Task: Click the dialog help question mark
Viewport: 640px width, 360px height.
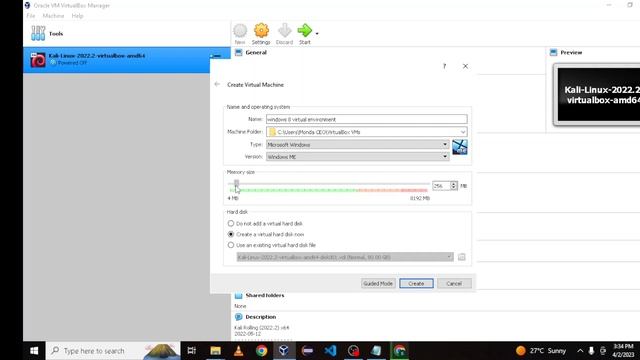Action: (x=444, y=66)
